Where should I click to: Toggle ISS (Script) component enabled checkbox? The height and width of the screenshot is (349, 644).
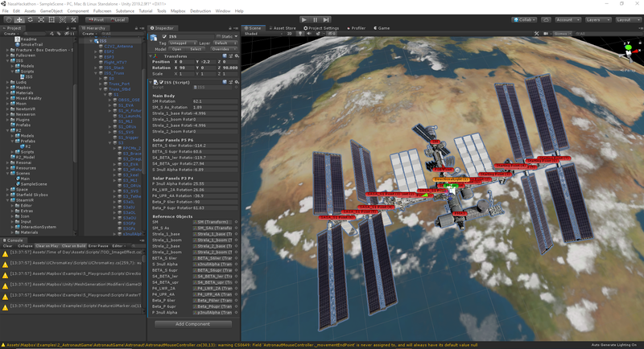(x=162, y=82)
